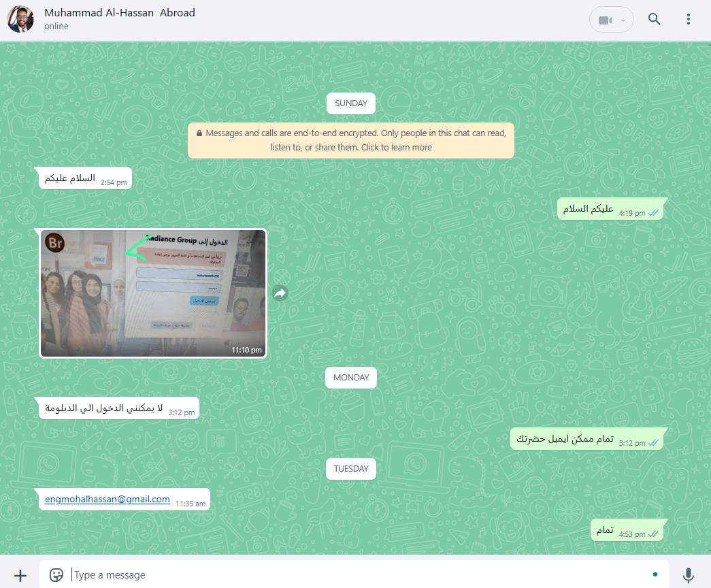Click the end-to-end encryption notice
This screenshot has width=711, height=588.
click(x=351, y=140)
